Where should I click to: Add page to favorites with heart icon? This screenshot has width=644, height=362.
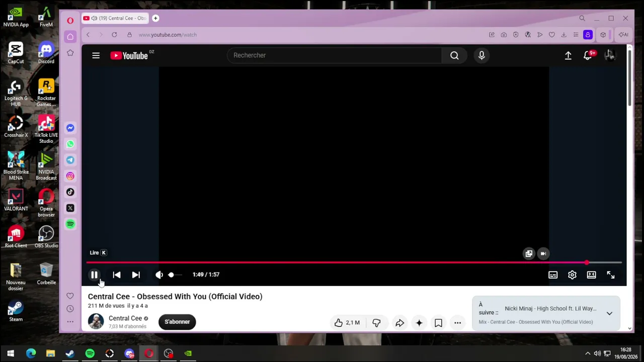point(552,35)
